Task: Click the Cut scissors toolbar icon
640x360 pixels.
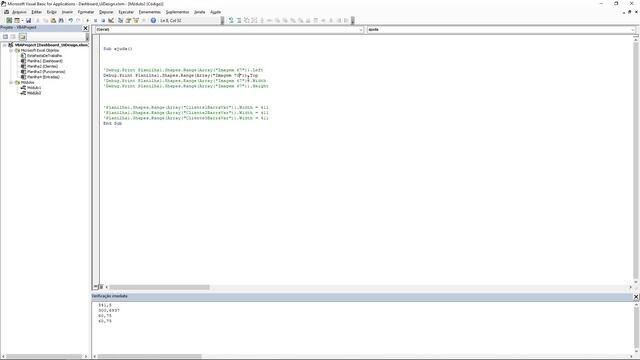Action: pos(38,20)
